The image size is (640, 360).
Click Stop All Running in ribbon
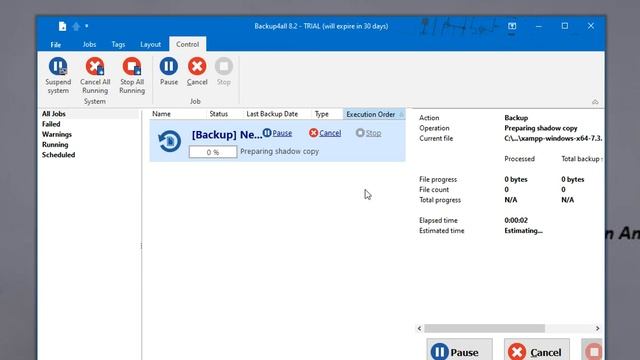click(132, 76)
